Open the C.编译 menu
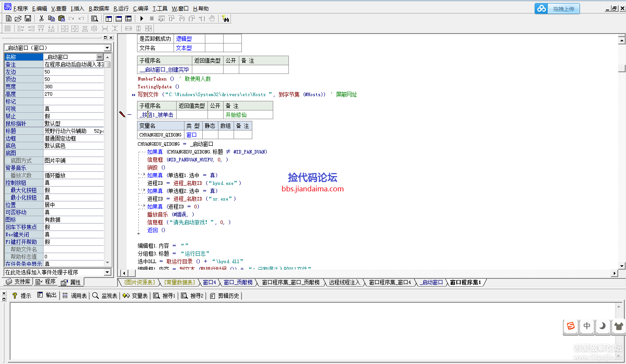The width and height of the screenshot is (626, 364). pos(141,9)
